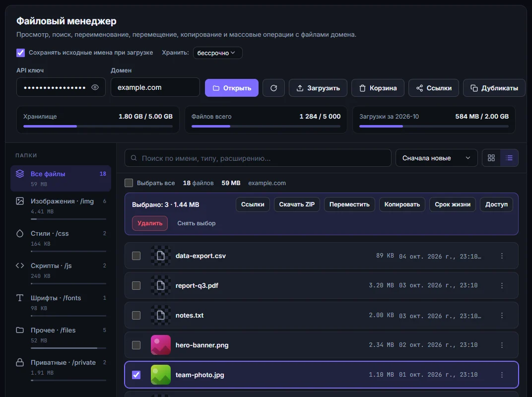Click team-photo.jpg thumbnail image
Image resolution: width=532 pixels, height=397 pixels.
[x=161, y=375]
